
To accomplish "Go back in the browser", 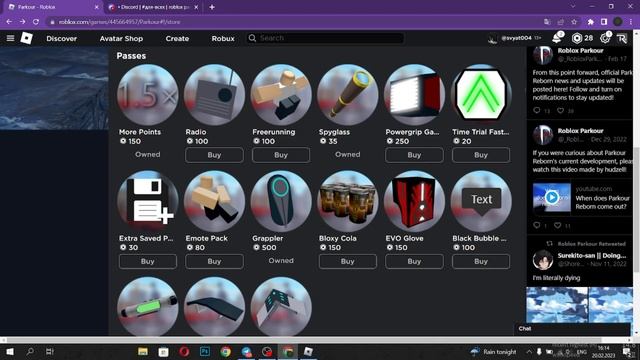I will pos(9,22).
